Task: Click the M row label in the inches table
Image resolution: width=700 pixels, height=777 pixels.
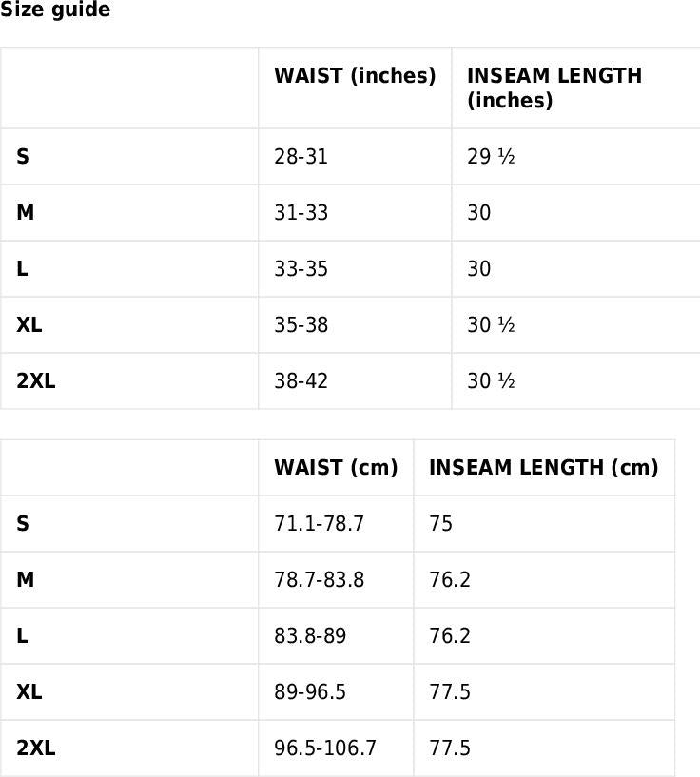Action: pos(26,213)
